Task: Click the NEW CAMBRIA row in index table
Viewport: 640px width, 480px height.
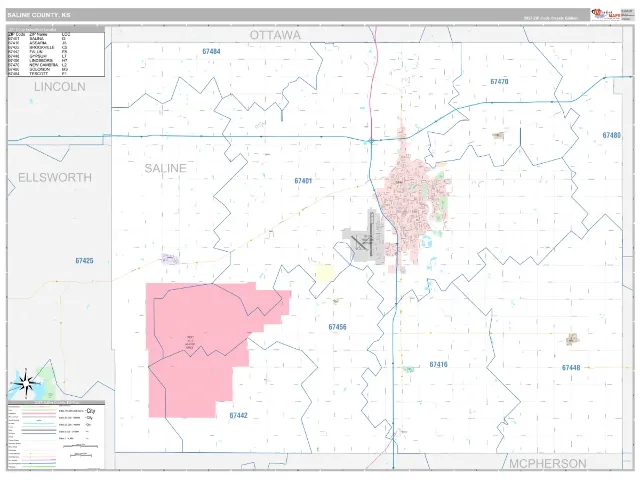Action: point(38,65)
